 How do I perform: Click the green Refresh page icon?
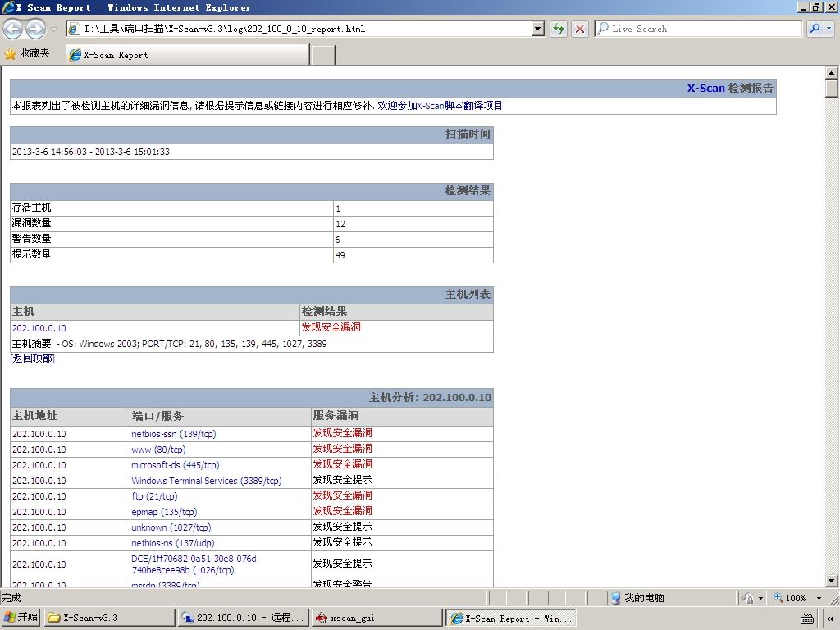pos(559,29)
